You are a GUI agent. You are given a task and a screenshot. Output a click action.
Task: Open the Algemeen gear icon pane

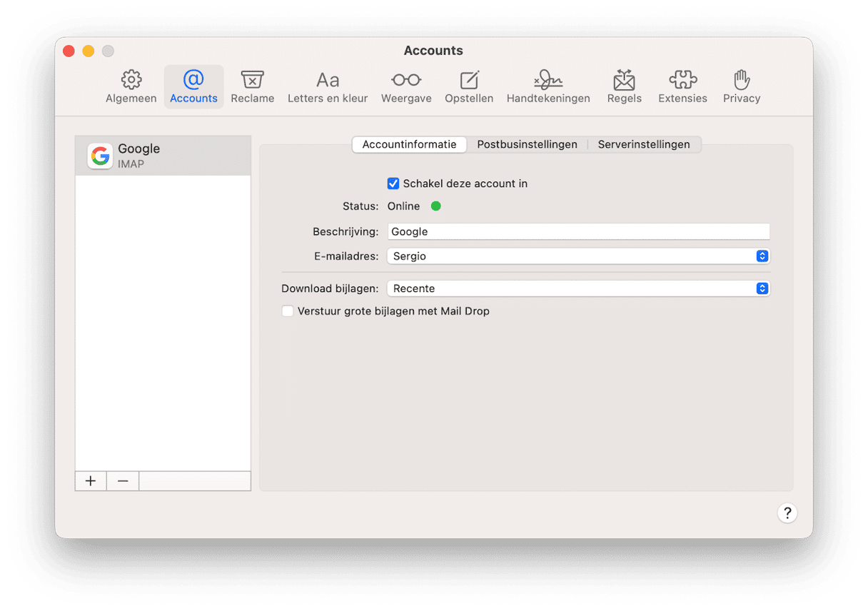[131, 87]
